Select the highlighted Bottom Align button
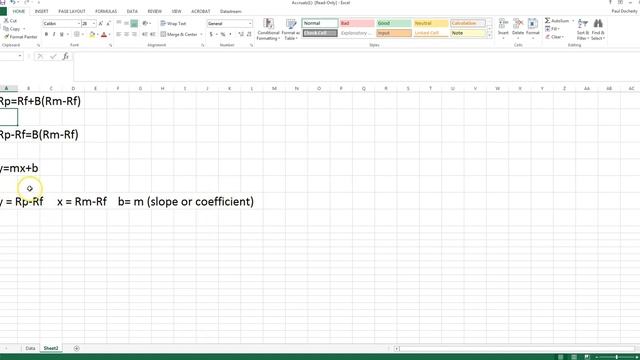 click(134, 23)
